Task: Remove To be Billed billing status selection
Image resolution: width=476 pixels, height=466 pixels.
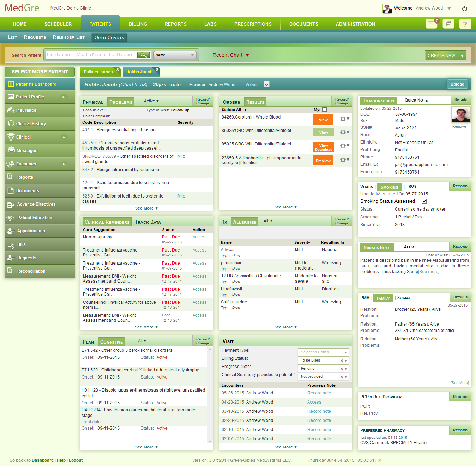Action: 342,361
